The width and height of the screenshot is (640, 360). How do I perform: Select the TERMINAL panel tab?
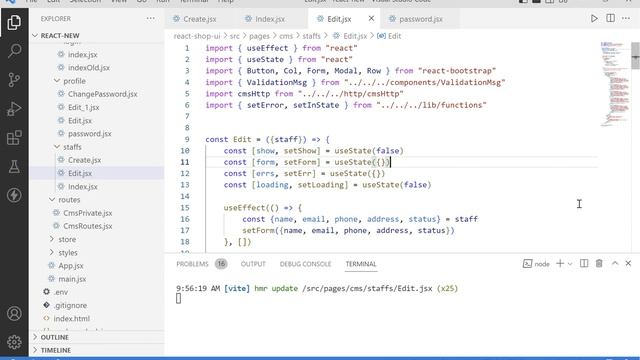(x=361, y=264)
